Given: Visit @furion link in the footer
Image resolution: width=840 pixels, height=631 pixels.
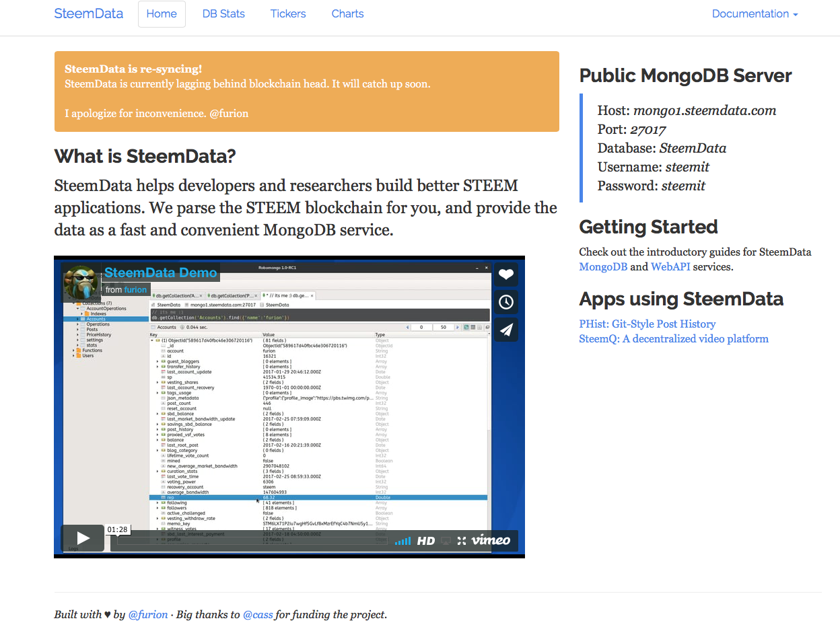Looking at the screenshot, I should 148,614.
